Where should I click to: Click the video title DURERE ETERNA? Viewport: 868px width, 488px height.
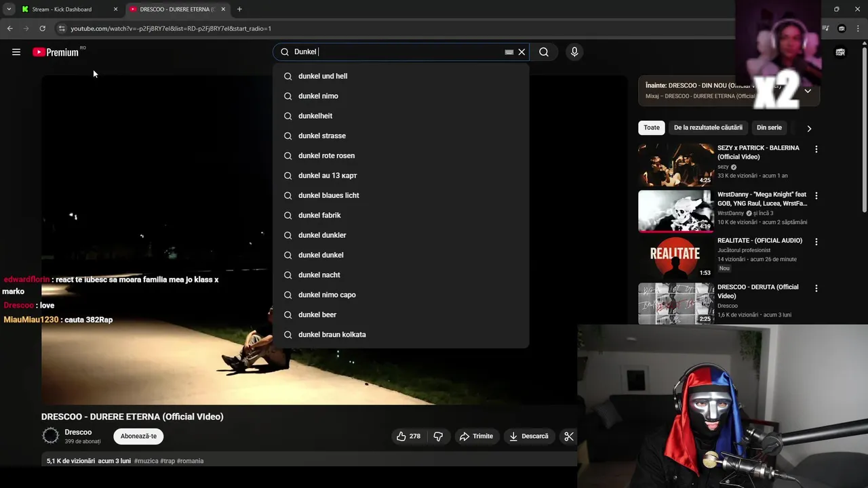click(x=132, y=417)
